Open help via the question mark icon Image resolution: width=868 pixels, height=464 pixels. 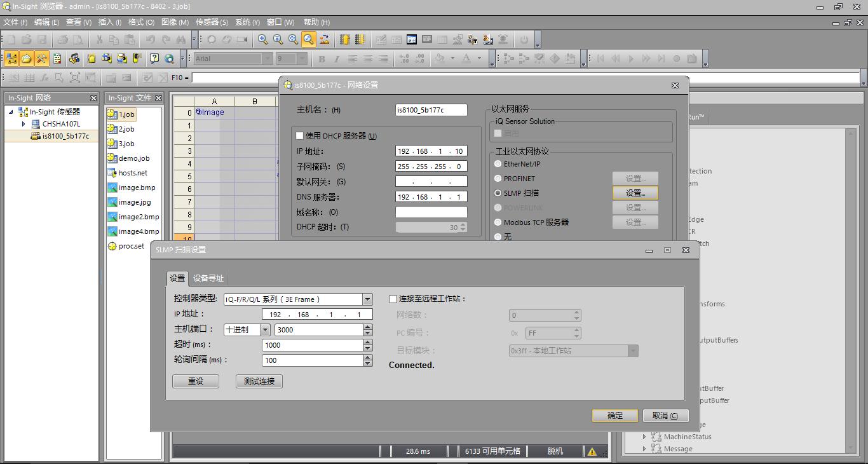pyautogui.click(x=154, y=58)
